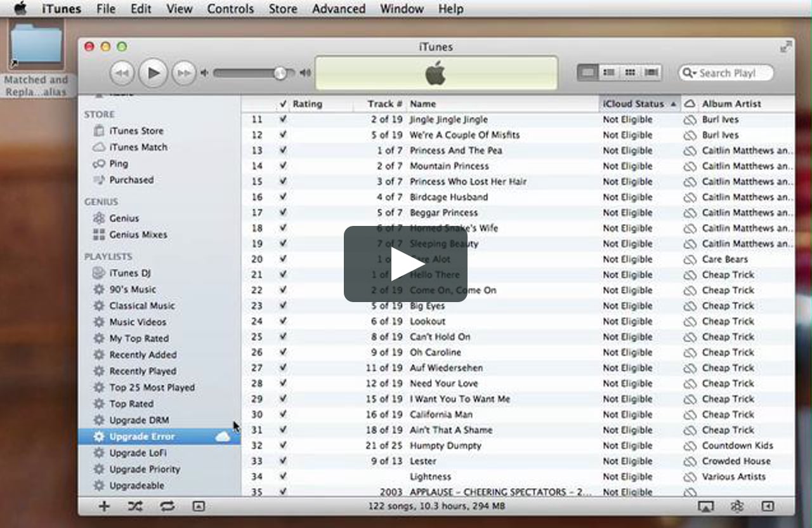812x528 pixels.
Task: Open the View menu
Action: (180, 9)
